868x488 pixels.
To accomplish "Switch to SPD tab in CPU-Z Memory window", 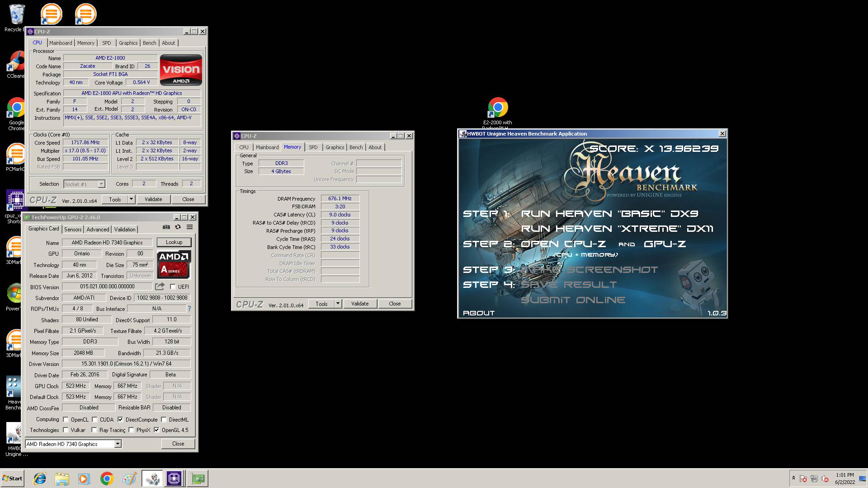I will (313, 147).
